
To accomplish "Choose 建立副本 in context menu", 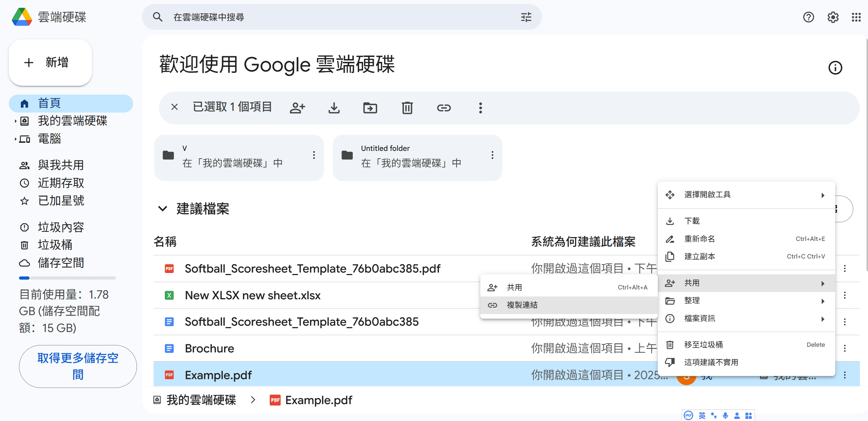I will (746, 256).
